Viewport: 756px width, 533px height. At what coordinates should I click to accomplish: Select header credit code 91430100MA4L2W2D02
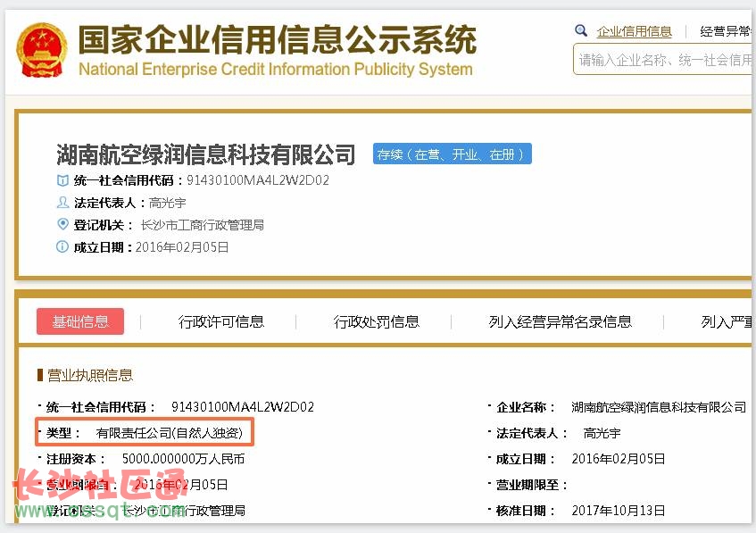258,180
